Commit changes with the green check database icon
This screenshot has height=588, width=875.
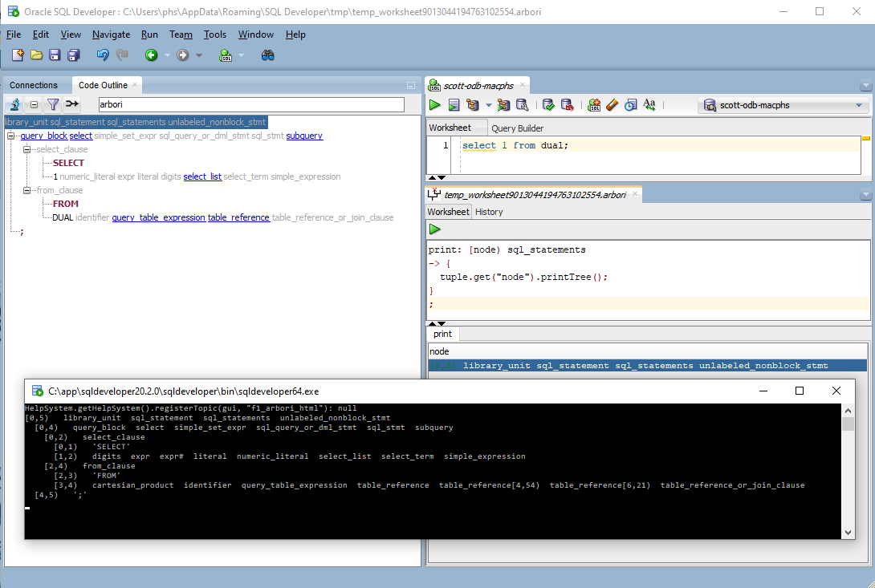click(x=548, y=105)
